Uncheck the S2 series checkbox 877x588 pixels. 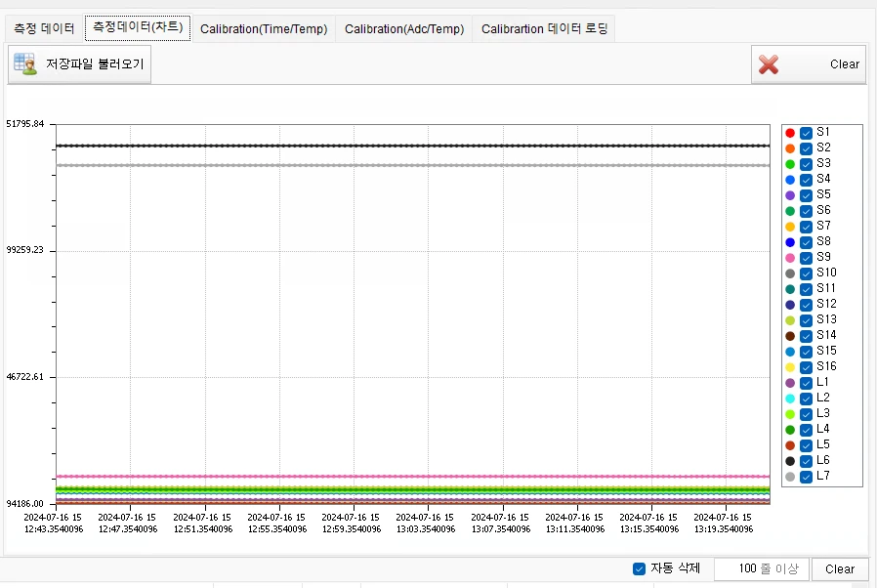click(806, 148)
